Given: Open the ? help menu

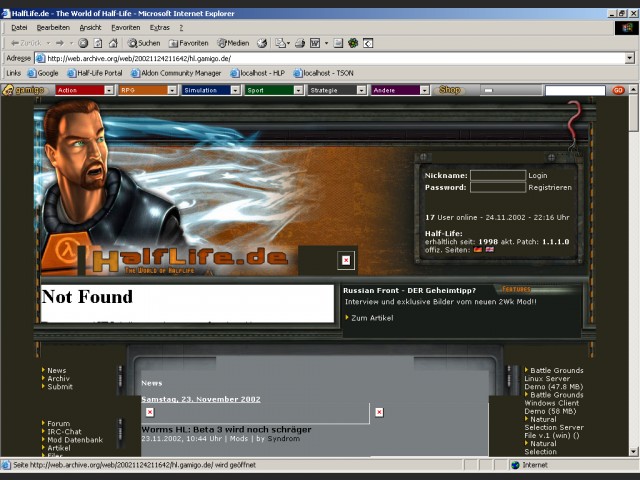Looking at the screenshot, I should tap(181, 27).
